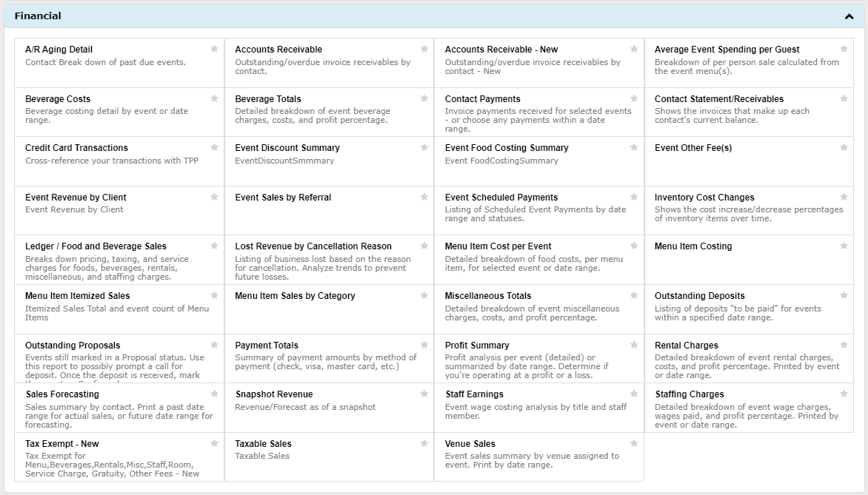Favorite the Contact Payments report star
Viewport: 868px width, 495px height.
pyautogui.click(x=634, y=98)
